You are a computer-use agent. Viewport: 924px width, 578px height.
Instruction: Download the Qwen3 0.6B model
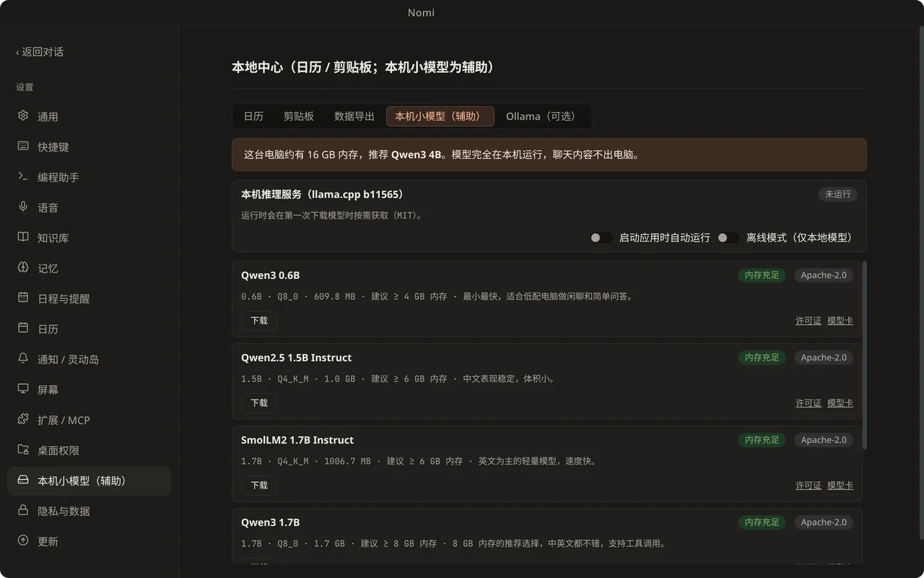pos(259,321)
